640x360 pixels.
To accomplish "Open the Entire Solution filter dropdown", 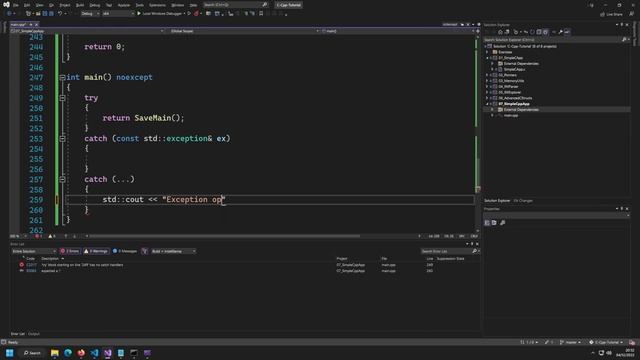I will click(34, 251).
